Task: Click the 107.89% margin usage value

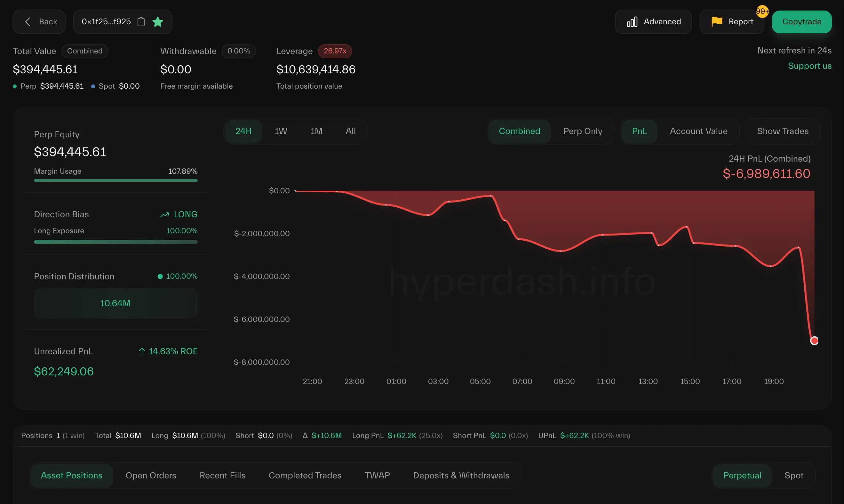Action: point(183,171)
